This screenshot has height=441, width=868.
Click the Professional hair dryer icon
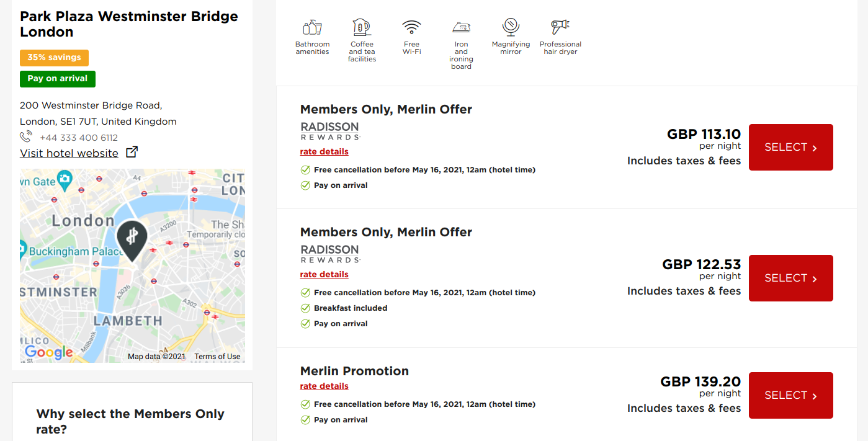coord(560,28)
